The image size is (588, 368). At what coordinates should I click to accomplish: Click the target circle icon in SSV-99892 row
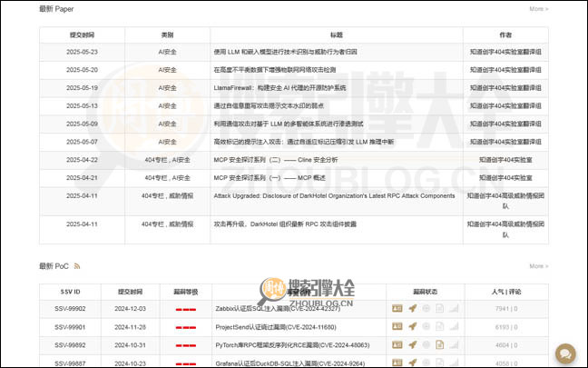point(426,344)
